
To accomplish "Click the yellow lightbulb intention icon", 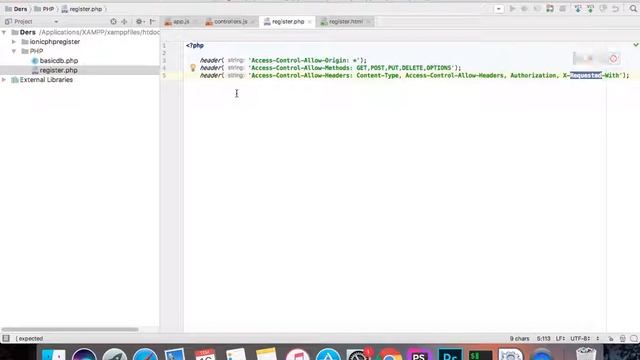I will (193, 68).
